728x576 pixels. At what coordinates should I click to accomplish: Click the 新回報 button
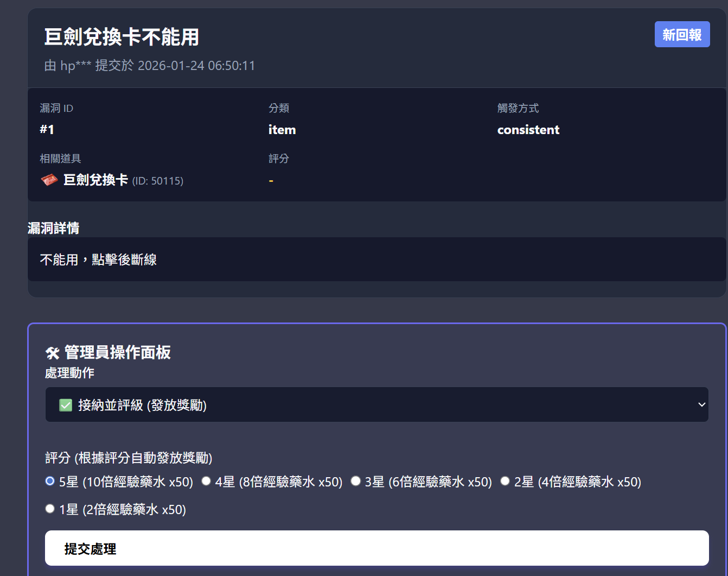(682, 35)
